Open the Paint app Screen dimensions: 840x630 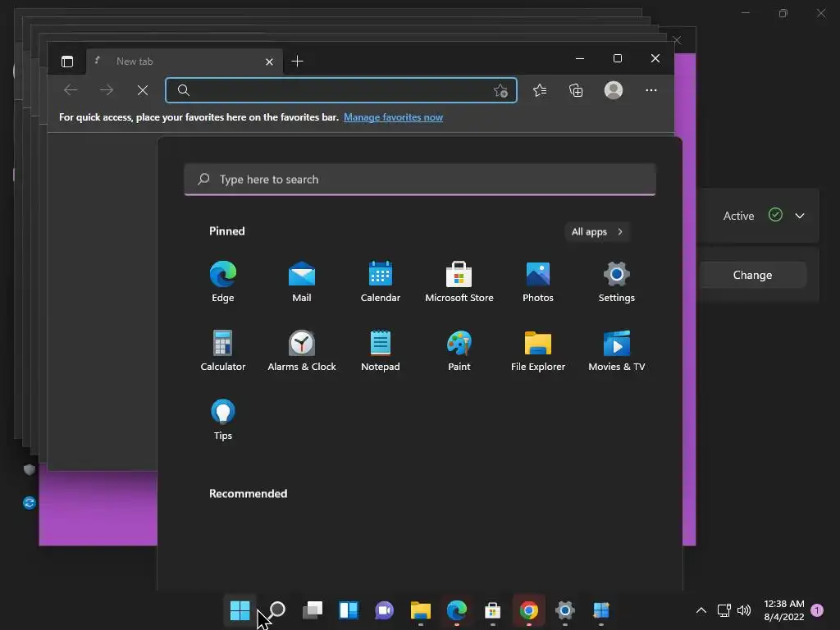[x=459, y=351]
